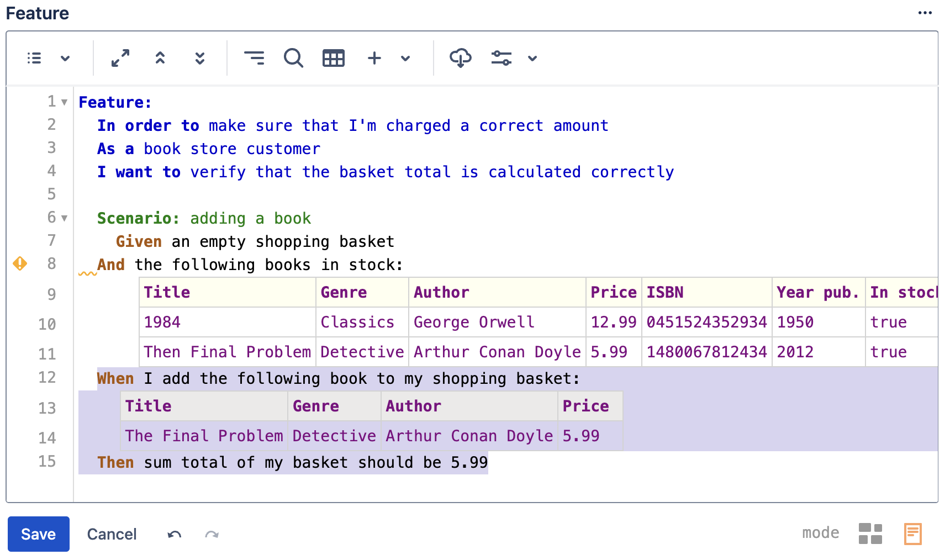Click the plus add icon
Image resolution: width=950 pixels, height=560 pixels.
pyautogui.click(x=374, y=58)
